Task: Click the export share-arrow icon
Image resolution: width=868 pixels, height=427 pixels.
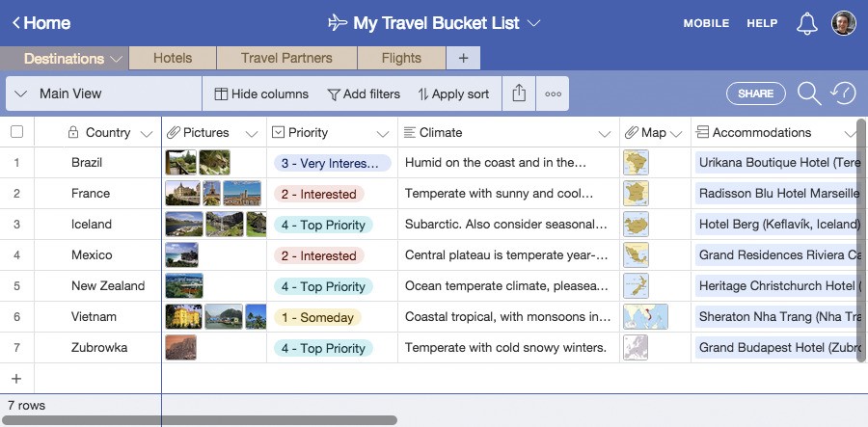Action: pyautogui.click(x=519, y=93)
